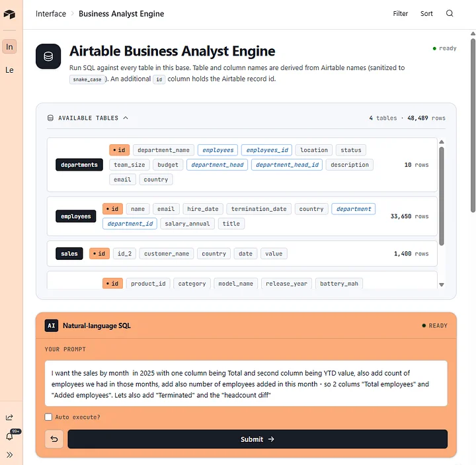Expand the sidebar with double chevron
This screenshot has width=476, height=465.
click(x=9, y=454)
